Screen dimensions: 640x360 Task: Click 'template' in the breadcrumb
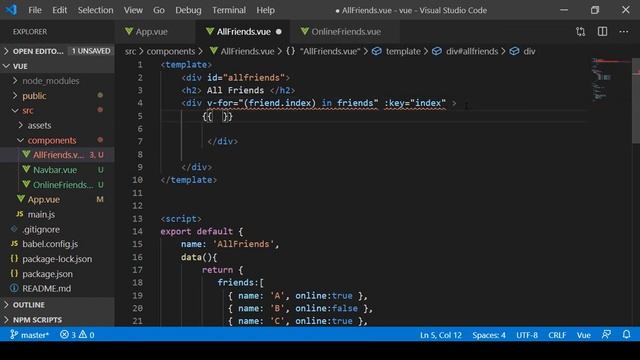tap(402, 51)
